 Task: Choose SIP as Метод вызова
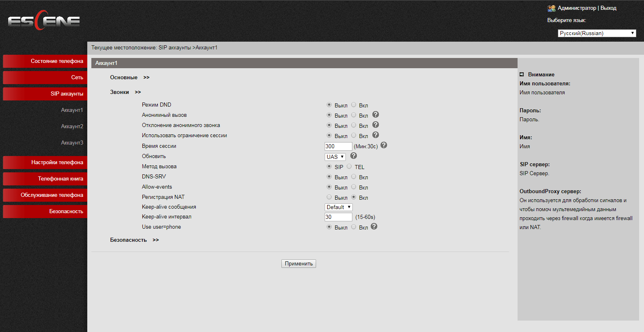click(x=329, y=167)
